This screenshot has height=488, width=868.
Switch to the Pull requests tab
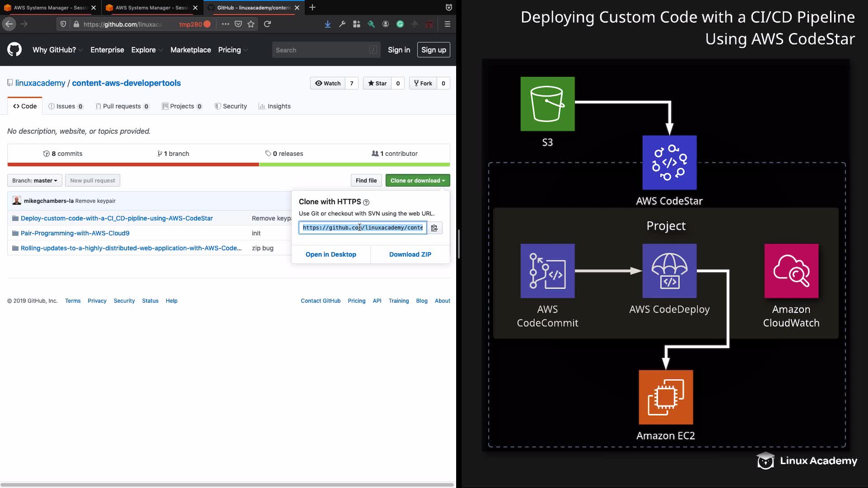(x=122, y=106)
